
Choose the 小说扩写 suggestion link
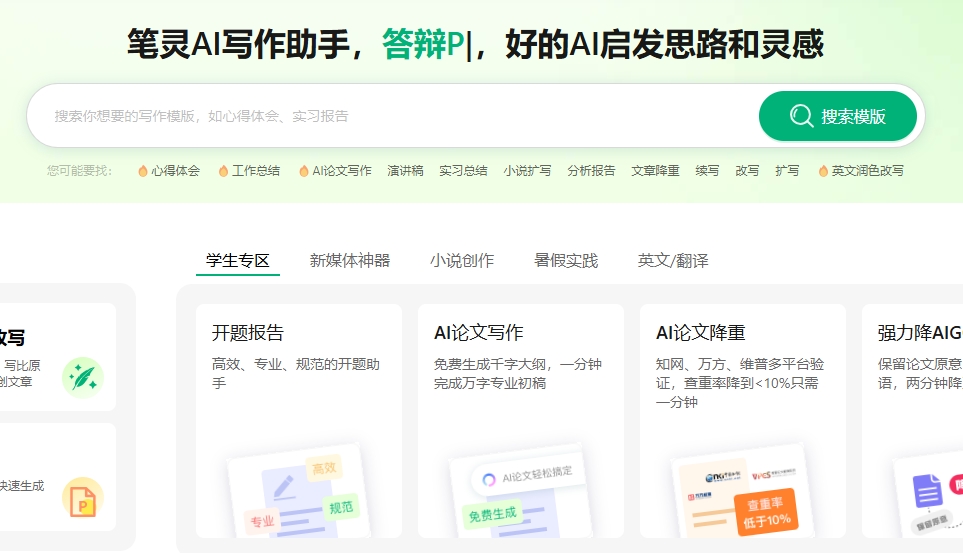pos(527,171)
